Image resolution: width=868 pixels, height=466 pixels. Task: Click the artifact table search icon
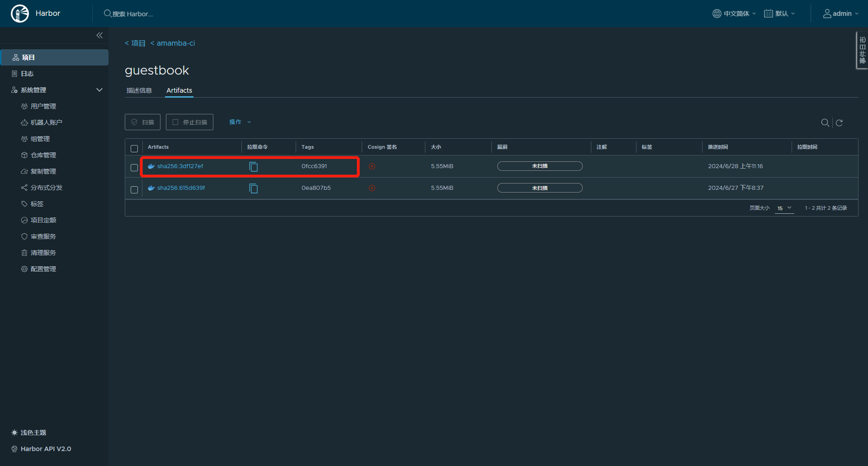(825, 123)
